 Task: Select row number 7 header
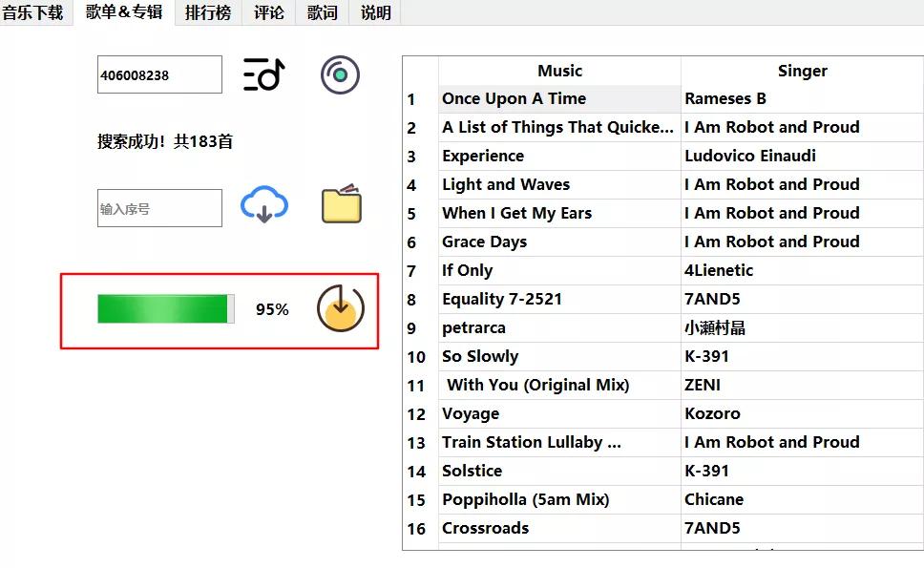(421, 271)
